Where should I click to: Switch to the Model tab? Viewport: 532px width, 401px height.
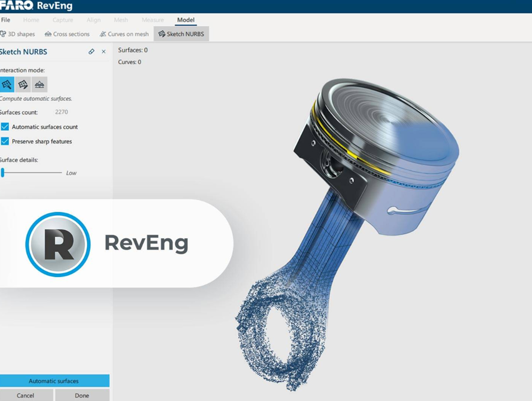tap(185, 20)
